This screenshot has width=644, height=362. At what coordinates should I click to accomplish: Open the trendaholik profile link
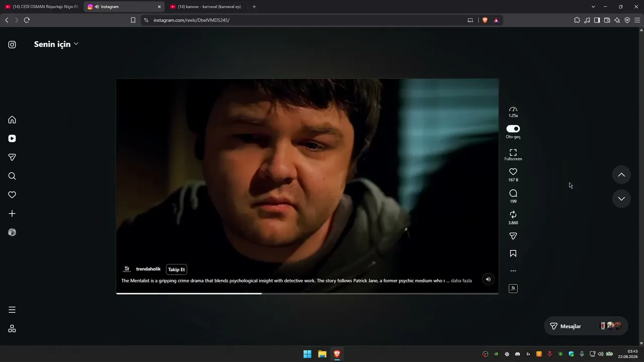click(148, 269)
